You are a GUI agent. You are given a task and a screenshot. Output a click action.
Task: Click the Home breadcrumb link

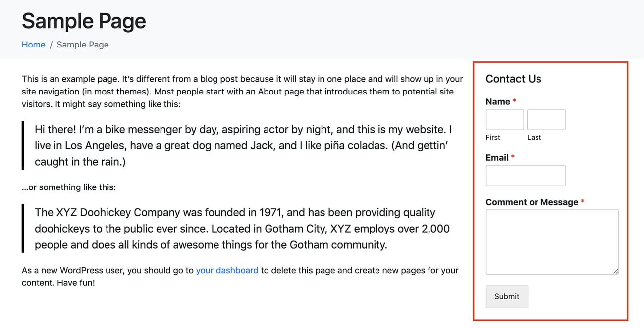(x=33, y=45)
